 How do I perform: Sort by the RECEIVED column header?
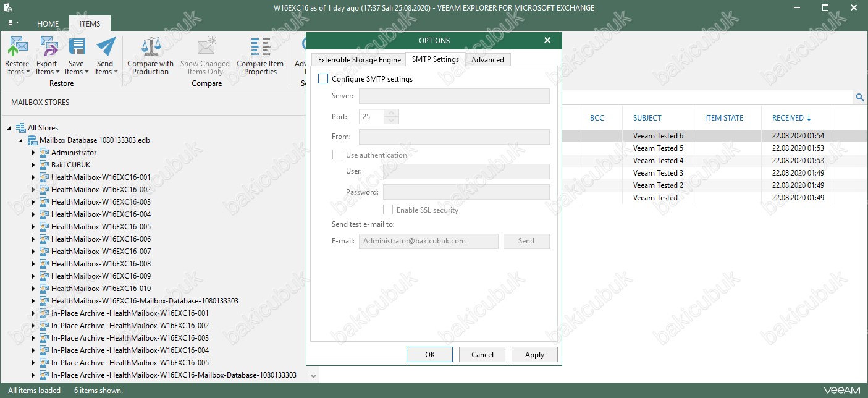coord(792,117)
